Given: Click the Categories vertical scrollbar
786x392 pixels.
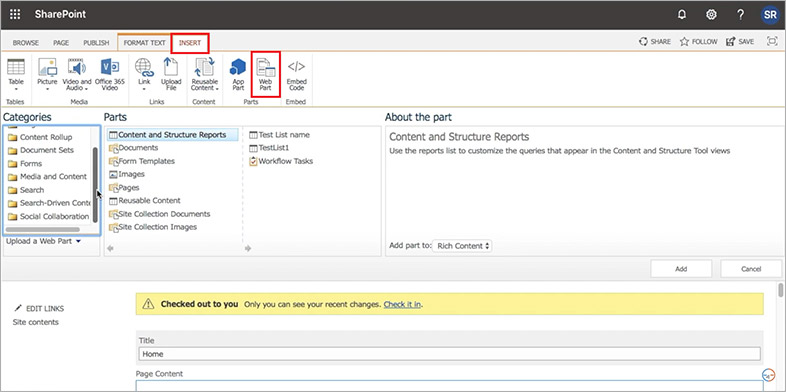Looking at the screenshot, I should point(95,185).
